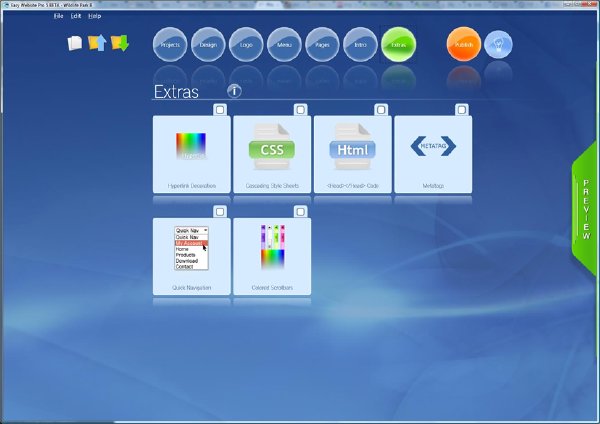Screen dimensions: 600x424
Task: Open the File menu
Action: [58, 16]
